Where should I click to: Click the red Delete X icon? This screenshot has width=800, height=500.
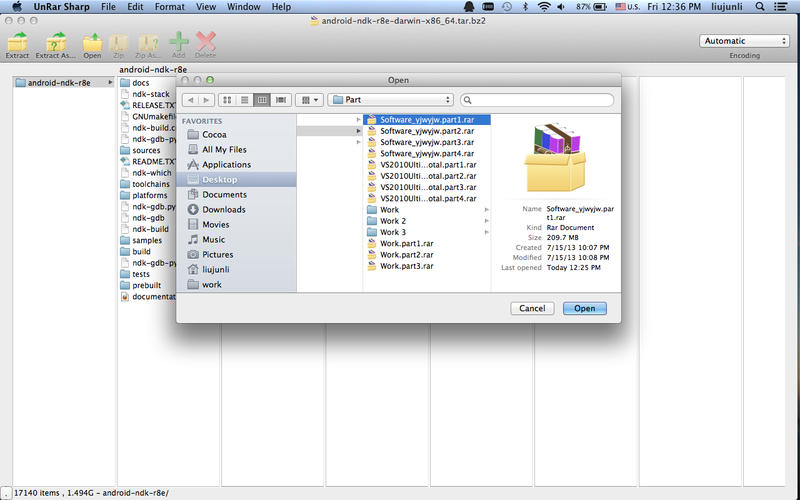pyautogui.click(x=206, y=41)
